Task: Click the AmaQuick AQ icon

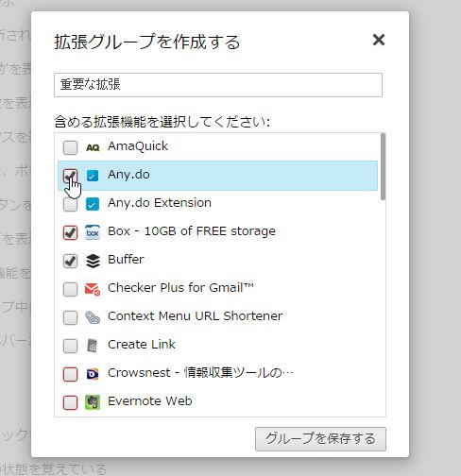Action: pos(93,147)
